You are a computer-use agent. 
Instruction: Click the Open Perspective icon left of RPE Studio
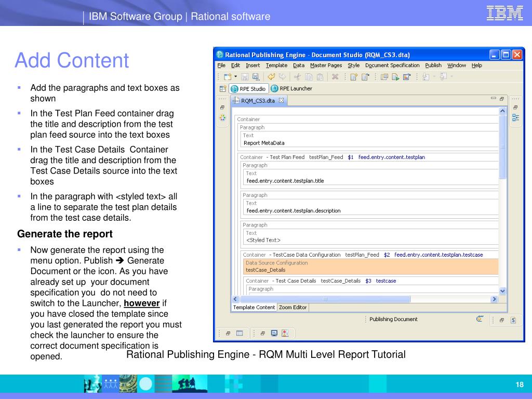(222, 89)
